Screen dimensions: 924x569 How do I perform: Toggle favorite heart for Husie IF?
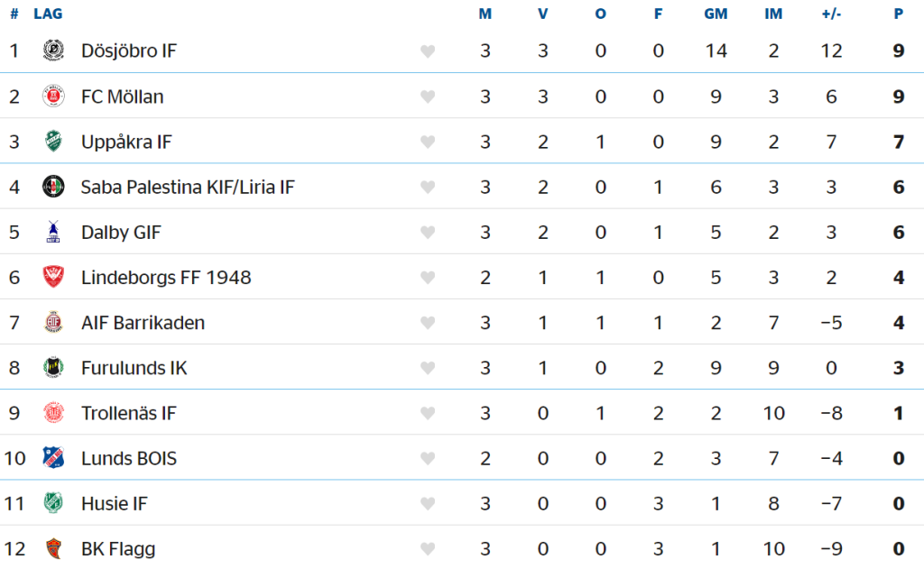pos(428,503)
